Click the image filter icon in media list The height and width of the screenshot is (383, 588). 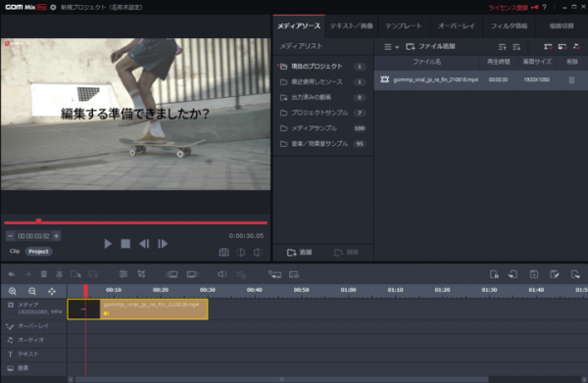coord(563,46)
